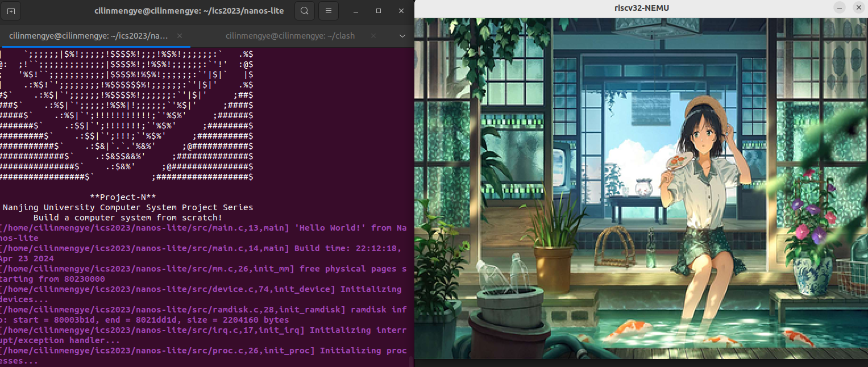Click 'Nanjing University Computer System Project Series' line
Screen dimensions: 868x367
(128, 207)
